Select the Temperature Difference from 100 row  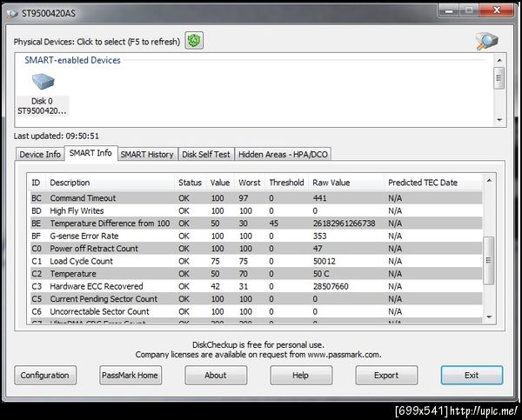point(257,223)
